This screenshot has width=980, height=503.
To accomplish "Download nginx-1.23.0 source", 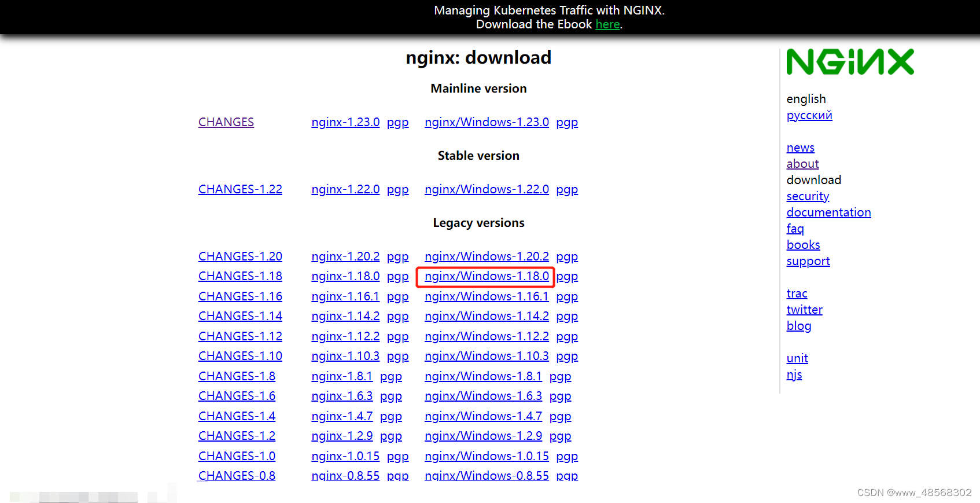I will click(x=345, y=122).
